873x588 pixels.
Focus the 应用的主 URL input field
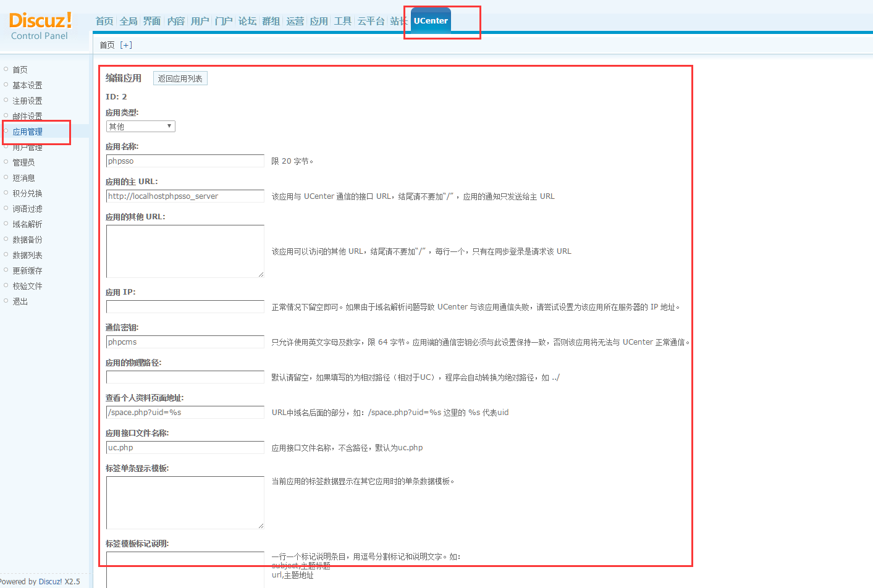point(185,196)
